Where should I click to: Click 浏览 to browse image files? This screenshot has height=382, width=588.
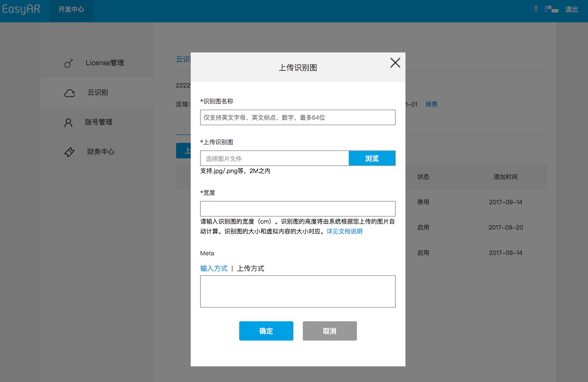(x=372, y=158)
